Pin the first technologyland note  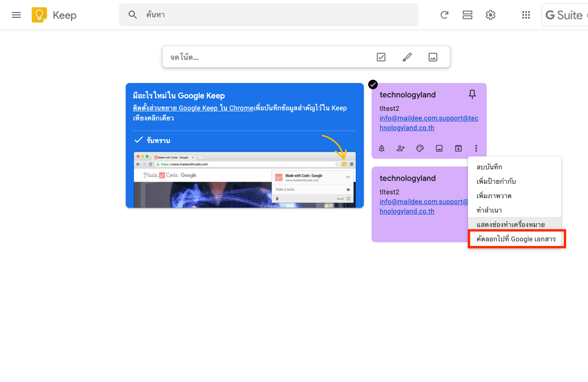click(472, 95)
